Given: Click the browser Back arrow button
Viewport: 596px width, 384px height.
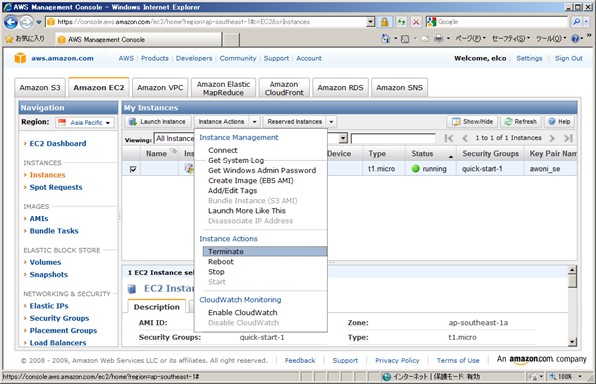Looking at the screenshot, I should click(11, 22).
